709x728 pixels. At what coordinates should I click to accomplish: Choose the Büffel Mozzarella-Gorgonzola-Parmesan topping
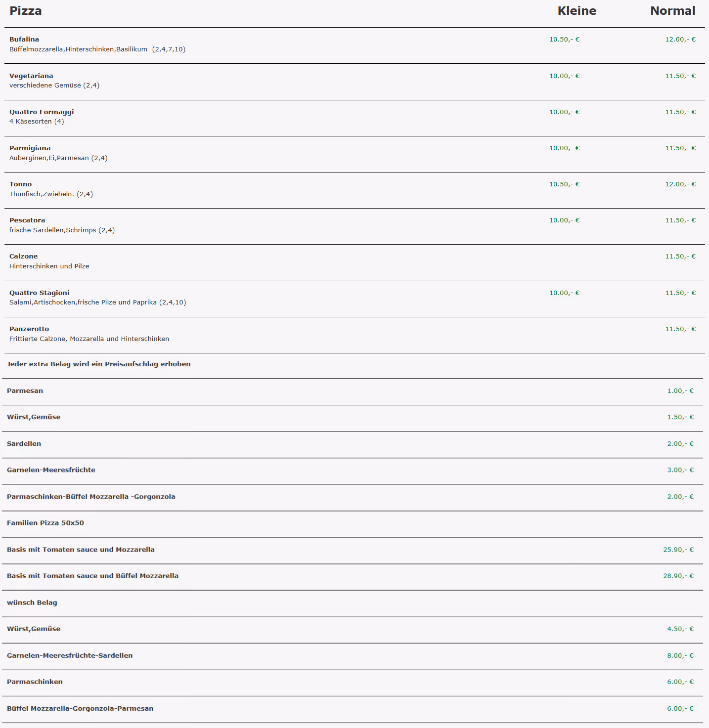coord(80,708)
